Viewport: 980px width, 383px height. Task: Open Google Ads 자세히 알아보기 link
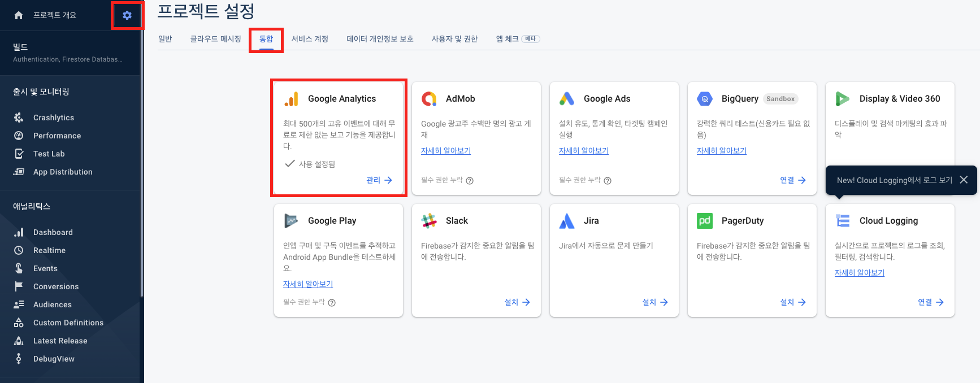coord(584,151)
